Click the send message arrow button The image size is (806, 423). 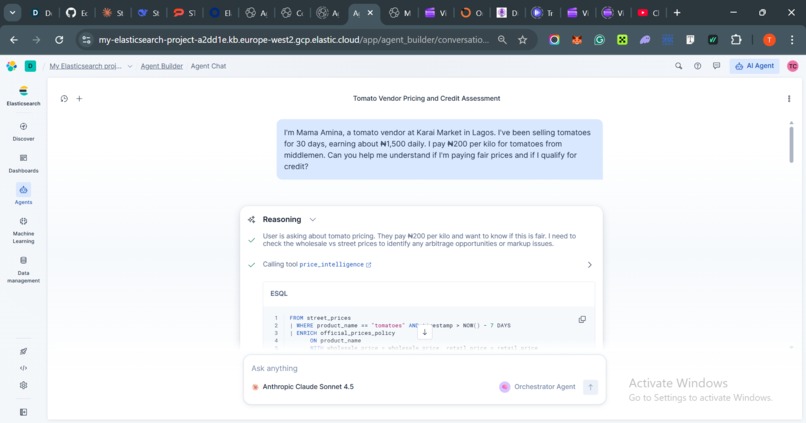(591, 387)
